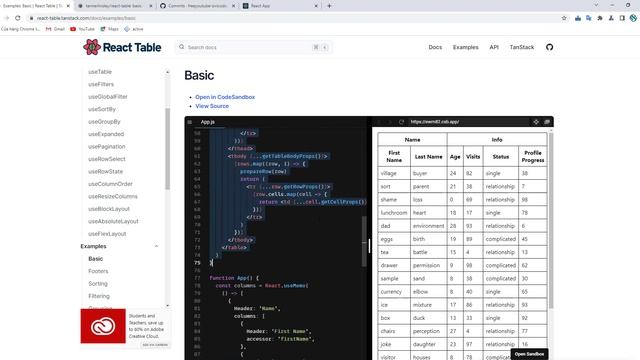Select the Basic example in sidebar

96,259
